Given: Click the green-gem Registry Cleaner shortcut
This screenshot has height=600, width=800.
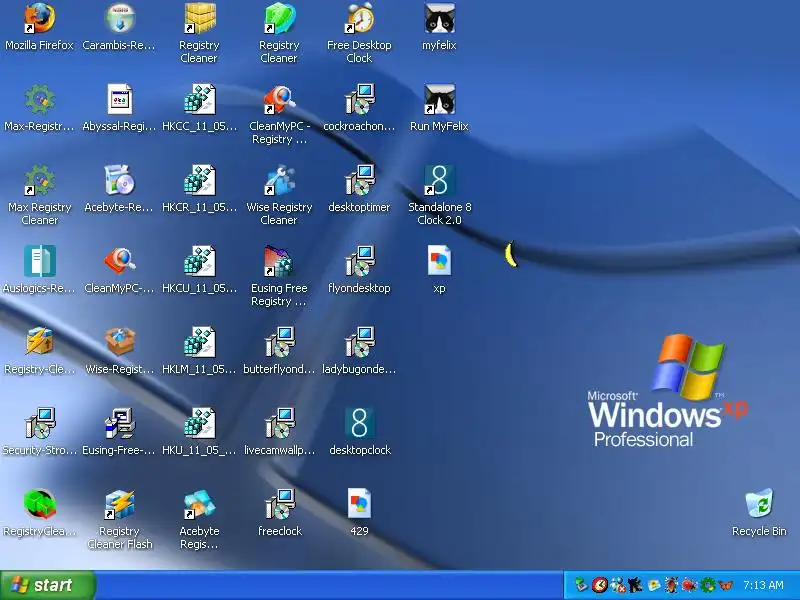Looking at the screenshot, I should tap(279, 18).
